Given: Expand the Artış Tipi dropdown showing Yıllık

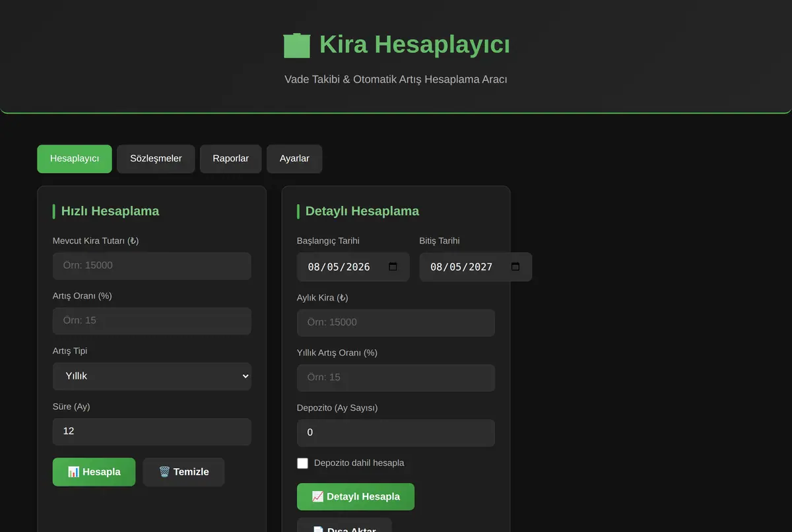Looking at the screenshot, I should click(152, 376).
